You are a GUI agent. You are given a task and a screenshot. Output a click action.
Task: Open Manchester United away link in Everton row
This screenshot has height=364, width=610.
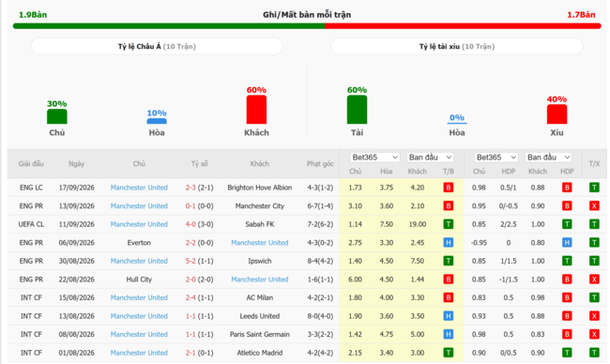pyautogui.click(x=259, y=243)
